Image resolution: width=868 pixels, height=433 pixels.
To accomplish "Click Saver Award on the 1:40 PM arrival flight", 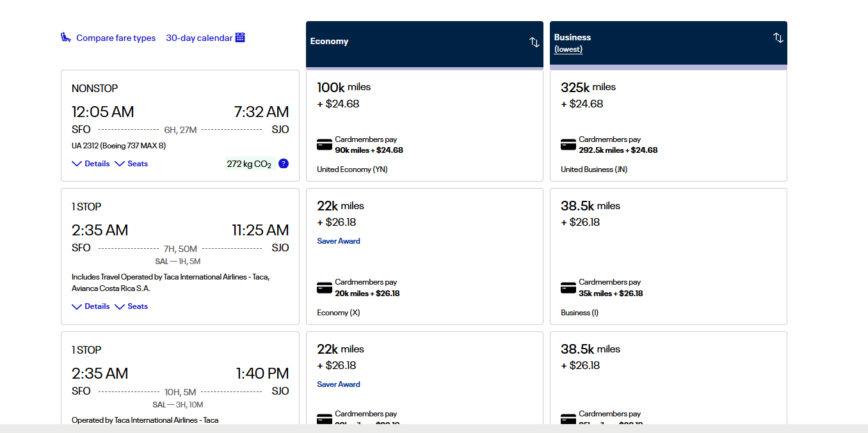I will click(339, 384).
